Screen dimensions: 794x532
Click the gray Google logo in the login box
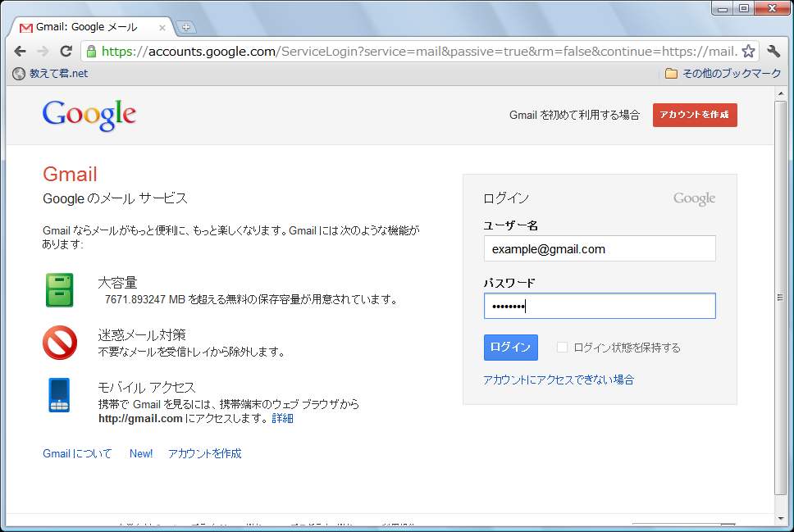tap(694, 198)
